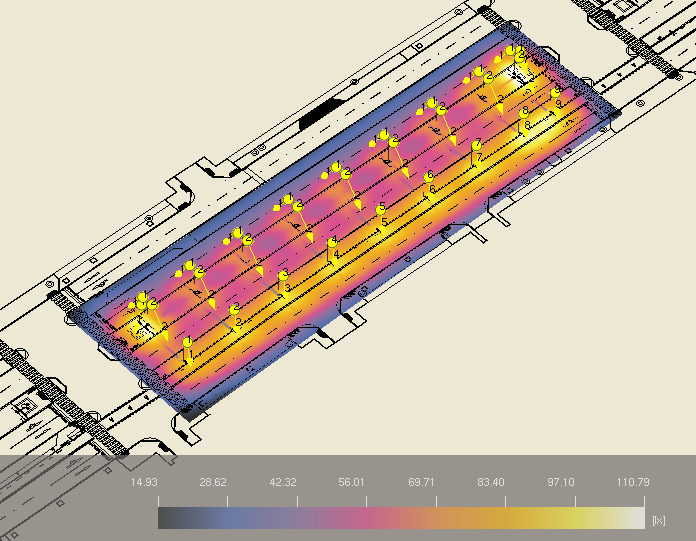Pick luminaire marker labeled 3
Viewport: 696px width, 541px height.
284,276
